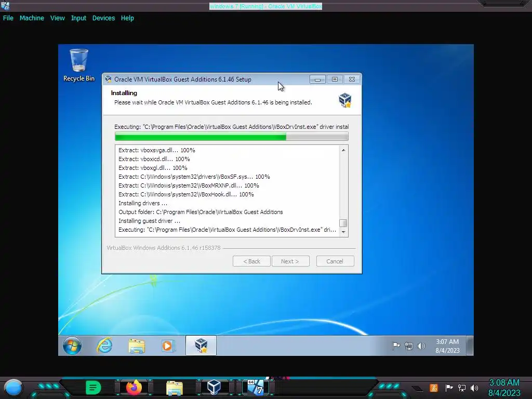Click VirtualBox window icon in the top-left corner

coord(5,6)
